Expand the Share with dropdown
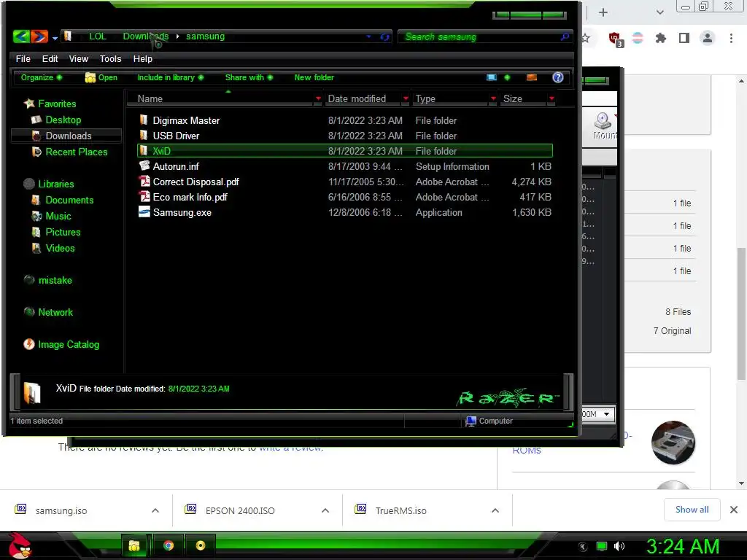 point(249,77)
